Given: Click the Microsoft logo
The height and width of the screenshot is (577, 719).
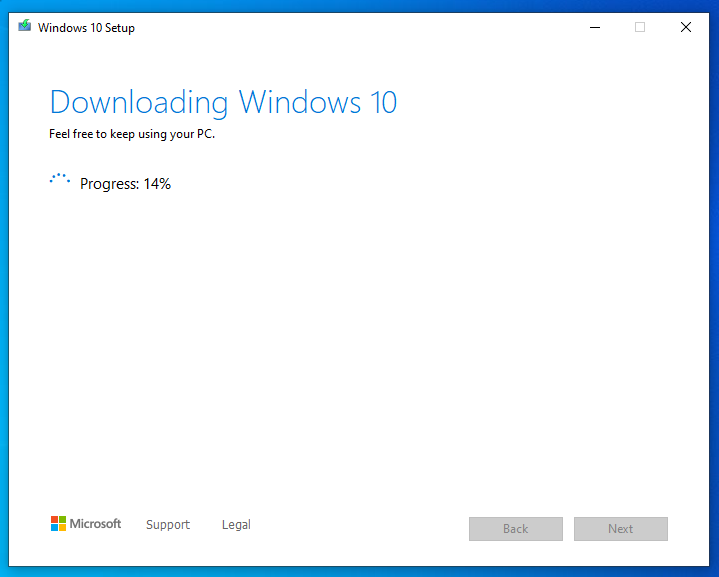Looking at the screenshot, I should tap(86, 523).
